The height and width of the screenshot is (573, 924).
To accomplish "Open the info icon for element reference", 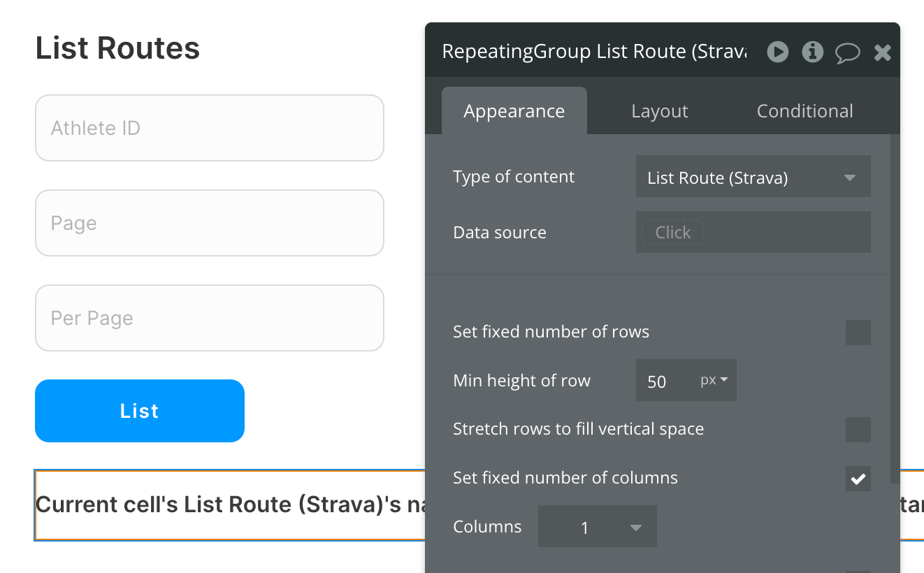I will pos(812,52).
